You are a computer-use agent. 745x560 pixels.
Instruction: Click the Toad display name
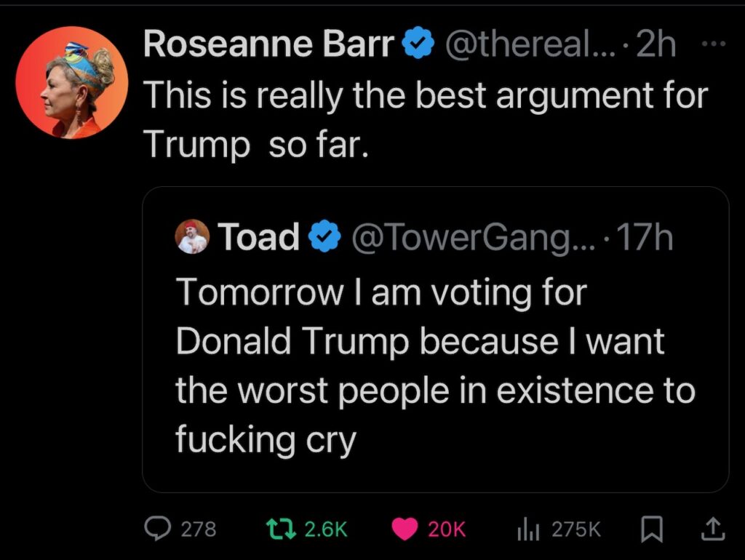[x=259, y=237]
